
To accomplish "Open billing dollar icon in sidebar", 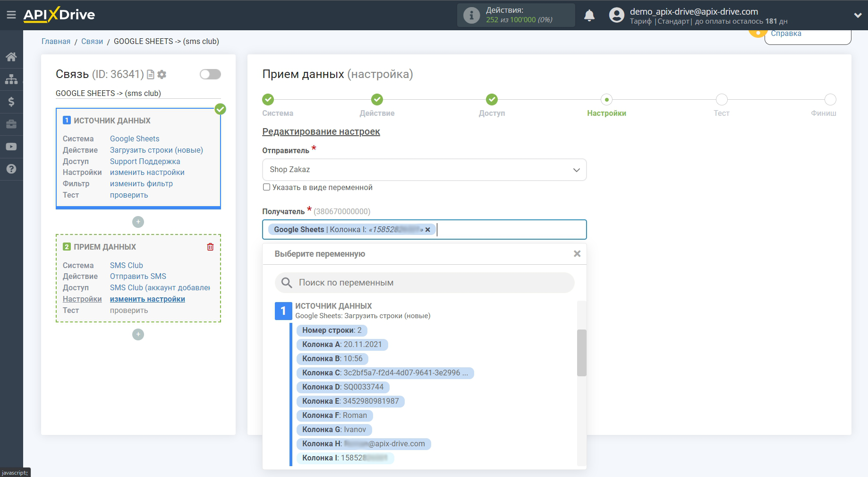I will [11, 102].
